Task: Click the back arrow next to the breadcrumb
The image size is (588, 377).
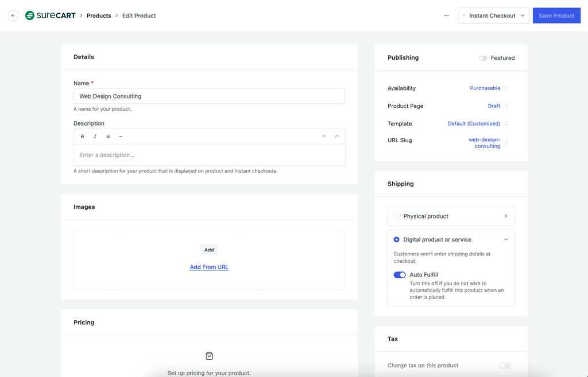Action: (13, 15)
